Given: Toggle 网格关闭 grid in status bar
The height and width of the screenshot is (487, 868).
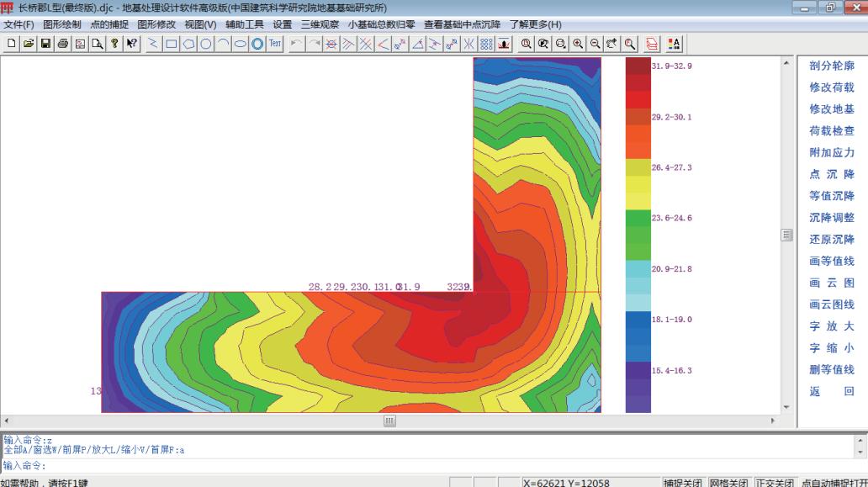Looking at the screenshot, I should click(x=728, y=483).
